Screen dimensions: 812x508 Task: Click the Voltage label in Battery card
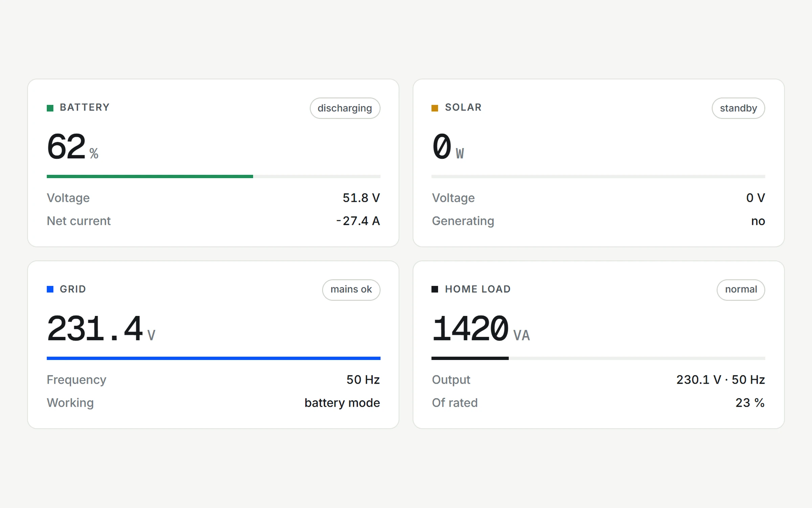tap(68, 198)
